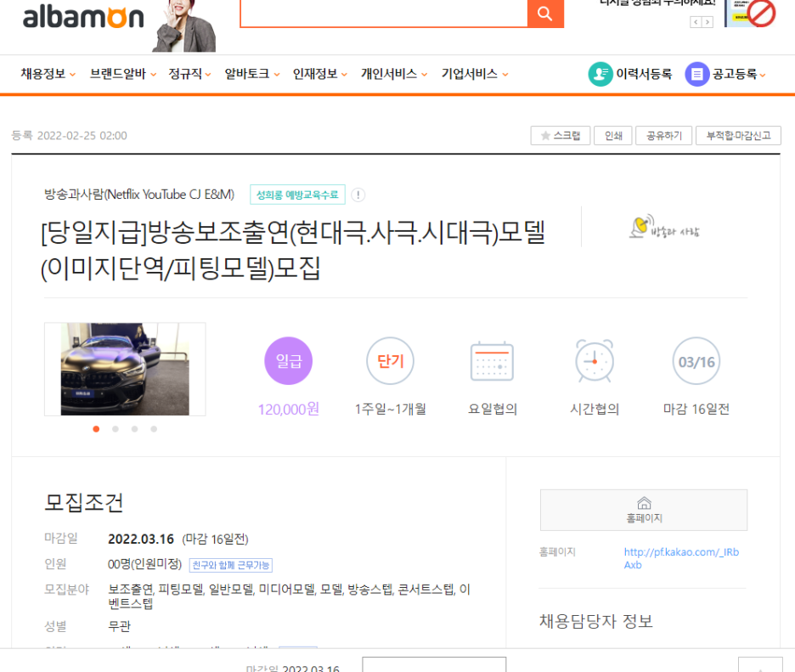Screen dimensions: 795x672
Task: Click the 이력서등록 link text
Action: [644, 74]
